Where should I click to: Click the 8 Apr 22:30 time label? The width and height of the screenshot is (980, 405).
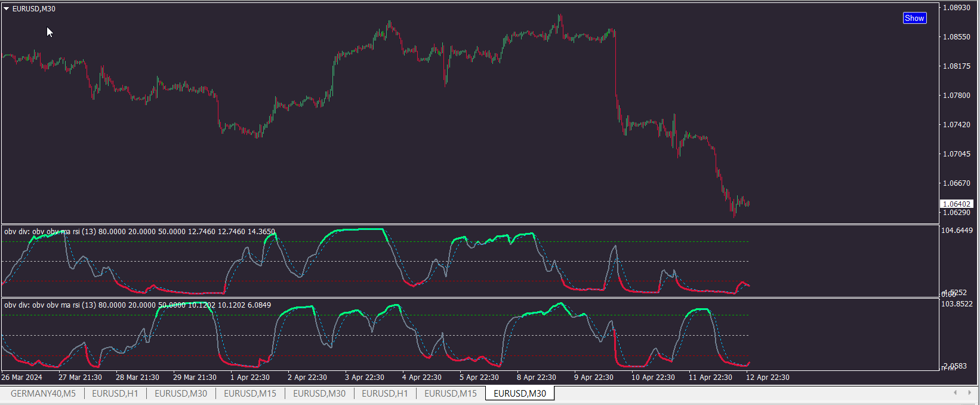click(537, 378)
